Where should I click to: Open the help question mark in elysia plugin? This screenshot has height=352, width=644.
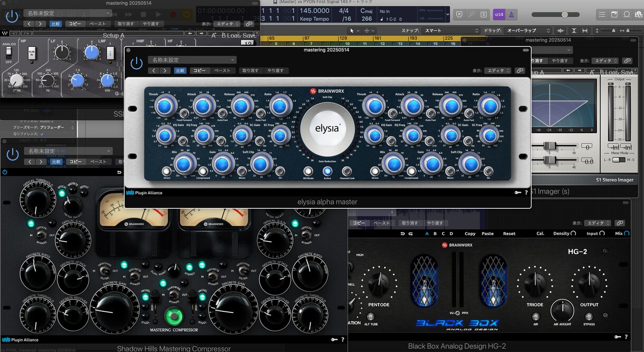pyautogui.click(x=526, y=193)
